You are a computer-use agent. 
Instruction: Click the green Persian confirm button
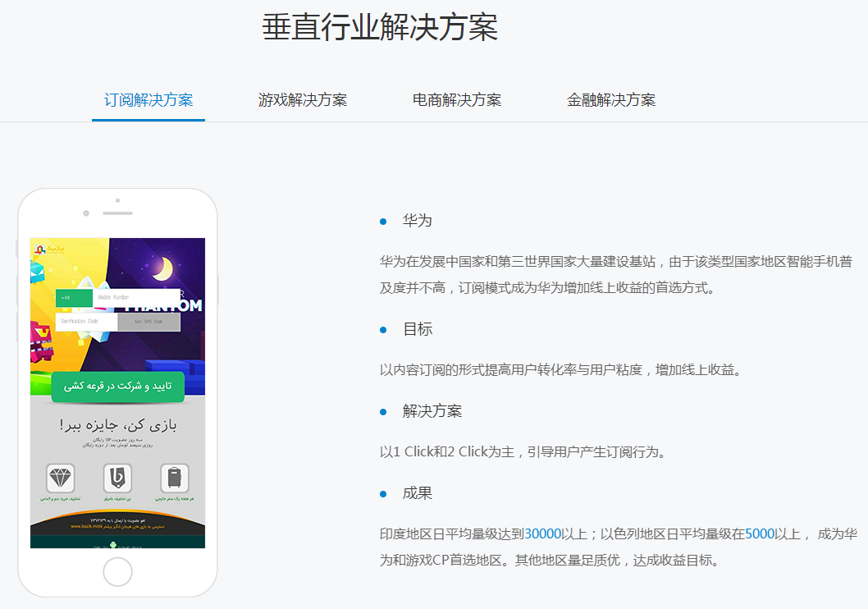[x=118, y=387]
